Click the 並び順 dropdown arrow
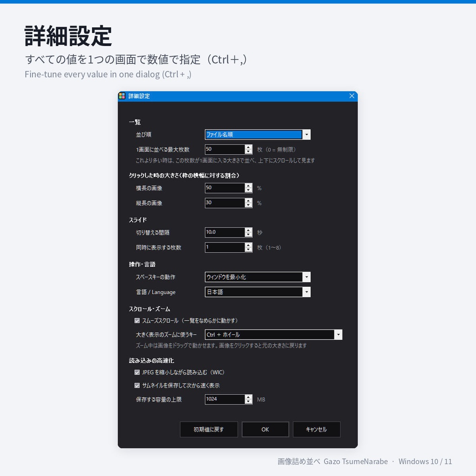 point(307,134)
